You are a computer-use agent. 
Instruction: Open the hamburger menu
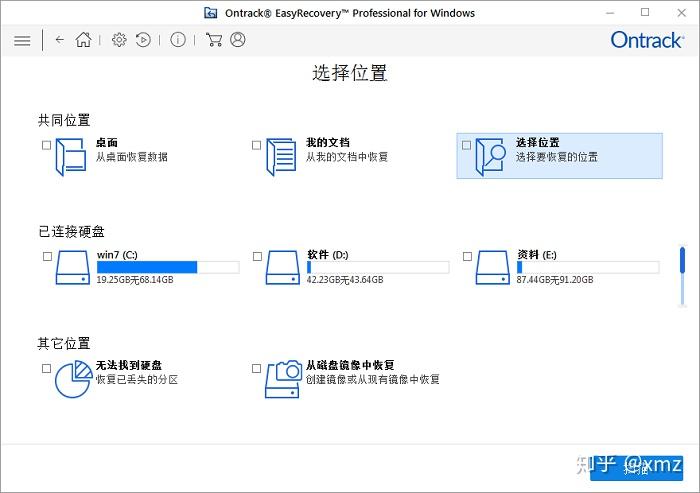pyautogui.click(x=22, y=41)
